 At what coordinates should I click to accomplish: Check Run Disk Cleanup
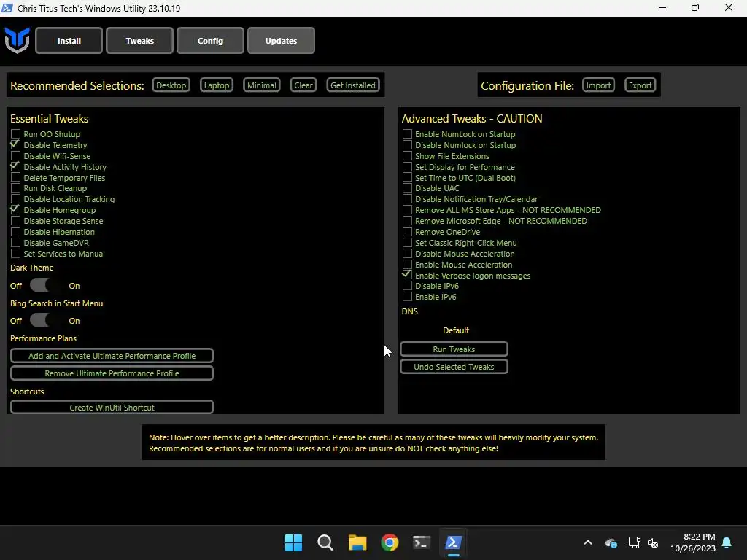[x=16, y=188]
